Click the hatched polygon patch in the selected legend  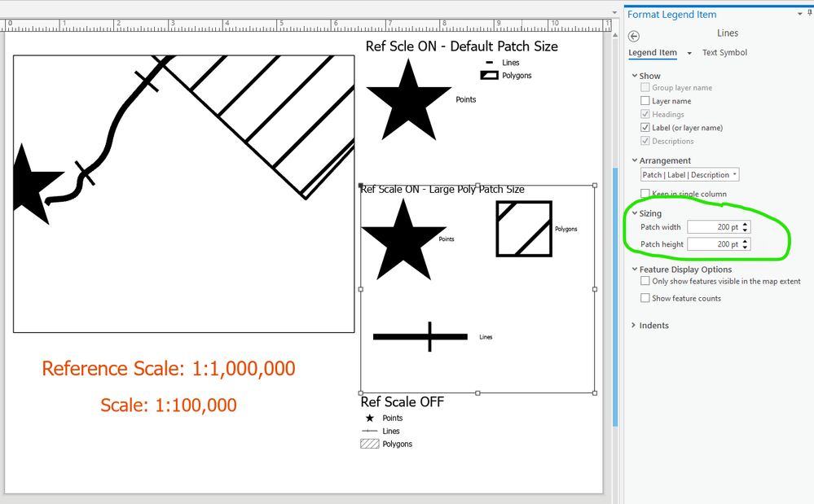524,229
